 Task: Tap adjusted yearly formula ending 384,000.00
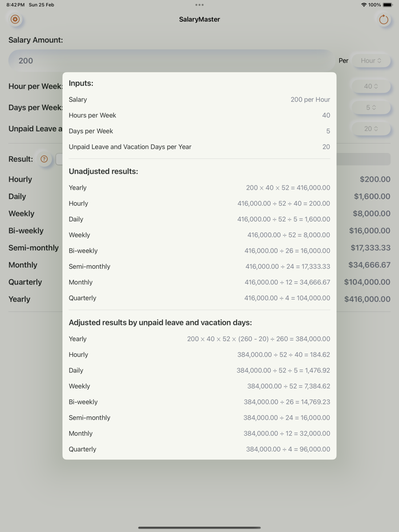[258, 339]
